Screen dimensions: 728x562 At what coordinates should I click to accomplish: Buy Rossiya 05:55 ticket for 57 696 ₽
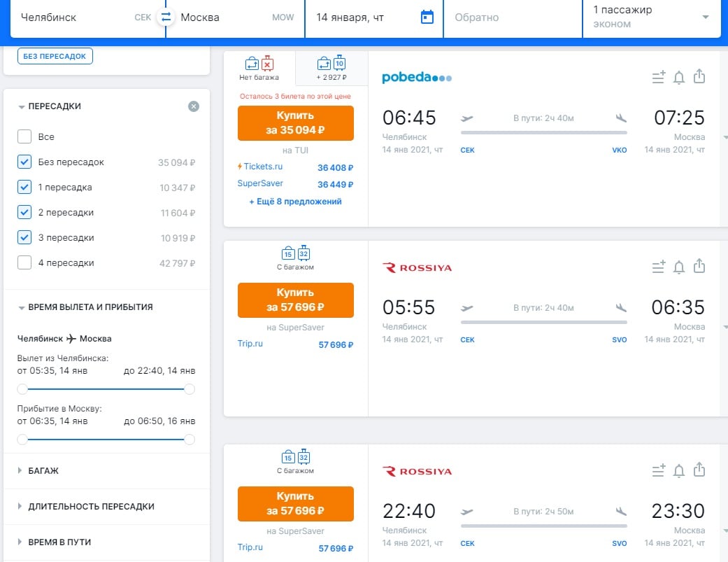pos(295,300)
